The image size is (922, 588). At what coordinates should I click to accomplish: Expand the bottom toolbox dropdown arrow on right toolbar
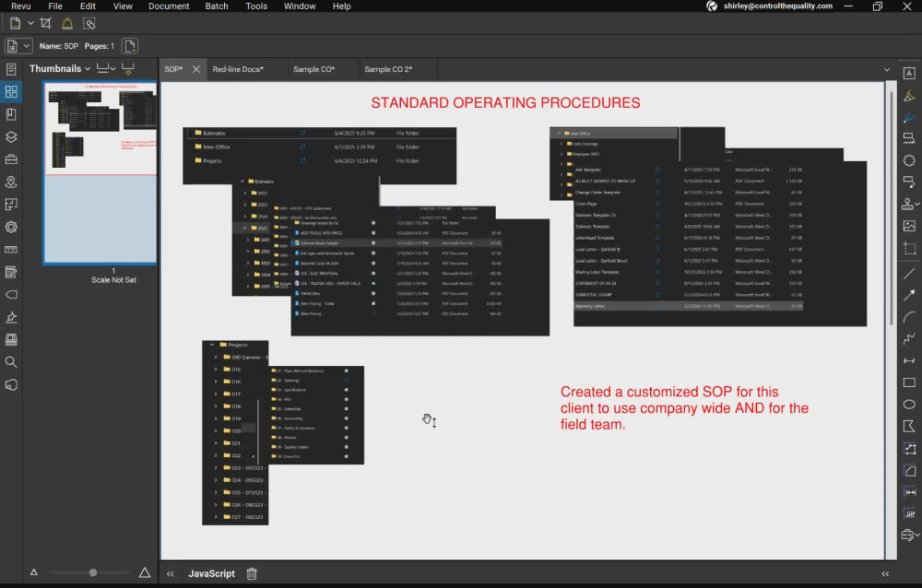[x=917, y=535]
